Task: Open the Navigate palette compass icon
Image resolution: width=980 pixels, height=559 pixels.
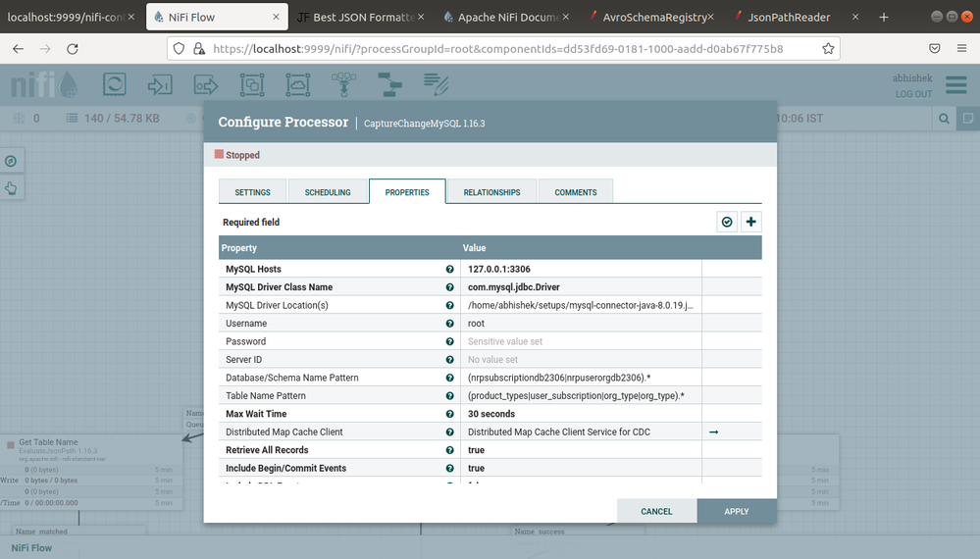Action: click(x=11, y=161)
